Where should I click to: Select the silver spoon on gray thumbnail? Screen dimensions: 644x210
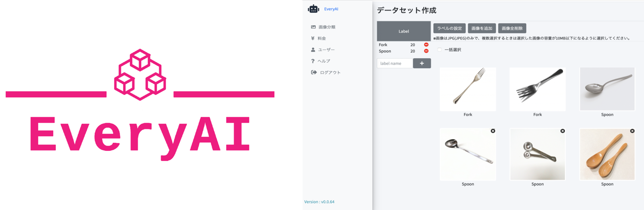tap(607, 89)
